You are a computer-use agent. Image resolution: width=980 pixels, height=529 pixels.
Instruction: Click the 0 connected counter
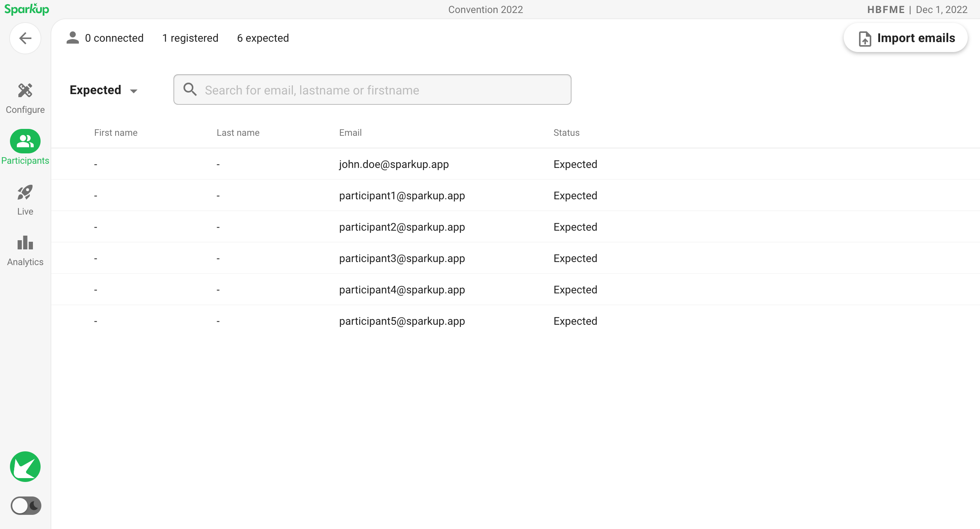pos(114,38)
